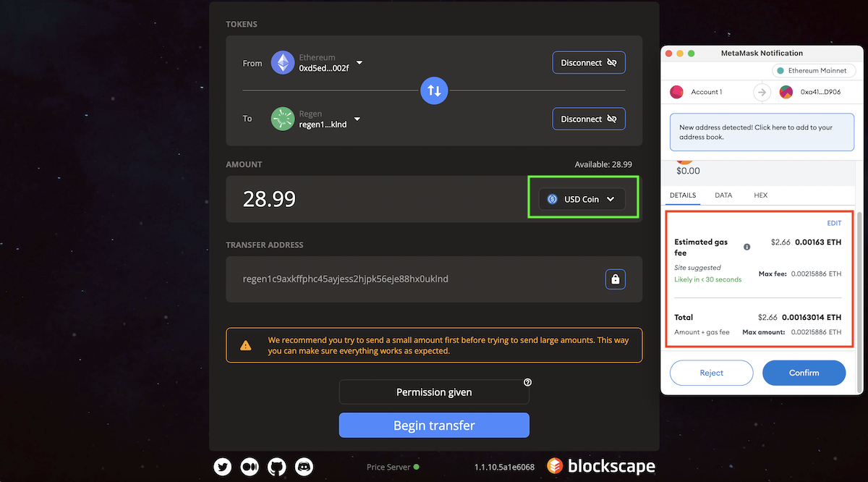Toggle the transfer address lock
This screenshot has height=482, width=868.
click(x=615, y=279)
